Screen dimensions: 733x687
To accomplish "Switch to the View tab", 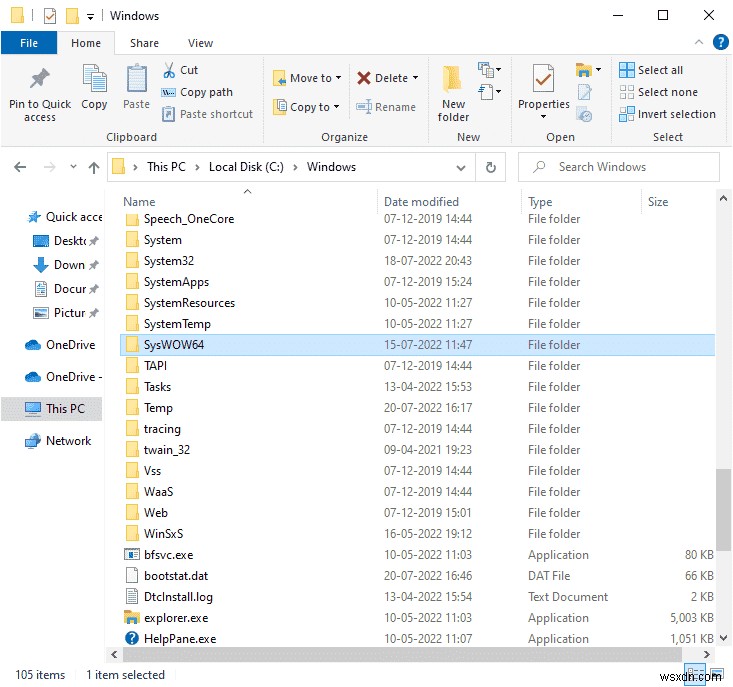I will click(x=200, y=43).
